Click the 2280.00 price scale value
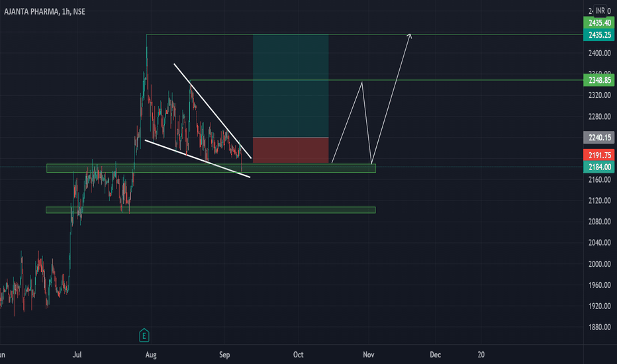 599,116
